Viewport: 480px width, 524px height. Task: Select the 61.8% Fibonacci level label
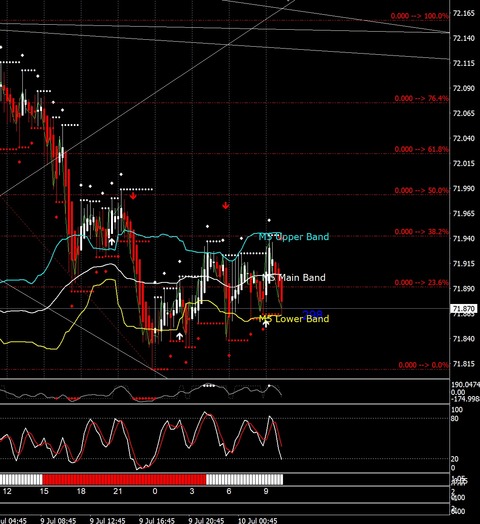pos(421,149)
